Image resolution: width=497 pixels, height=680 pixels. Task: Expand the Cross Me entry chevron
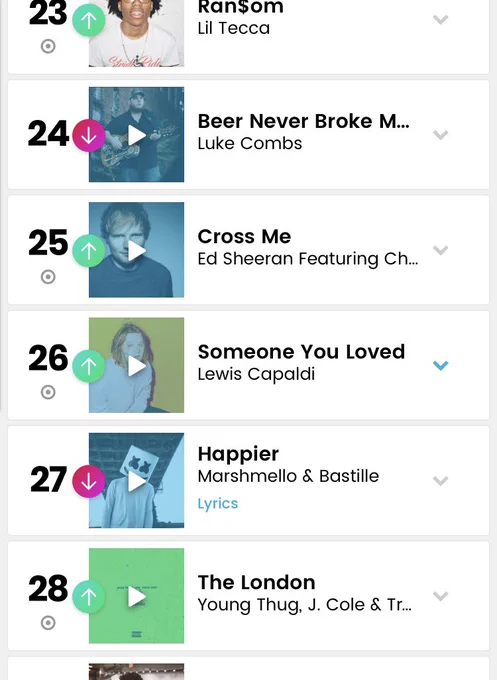(x=441, y=250)
